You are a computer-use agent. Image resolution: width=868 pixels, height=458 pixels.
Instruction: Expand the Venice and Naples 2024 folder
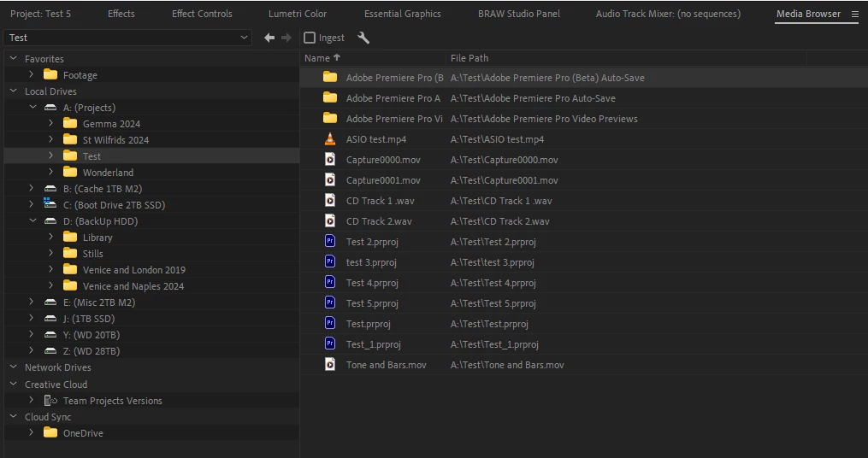(51, 286)
